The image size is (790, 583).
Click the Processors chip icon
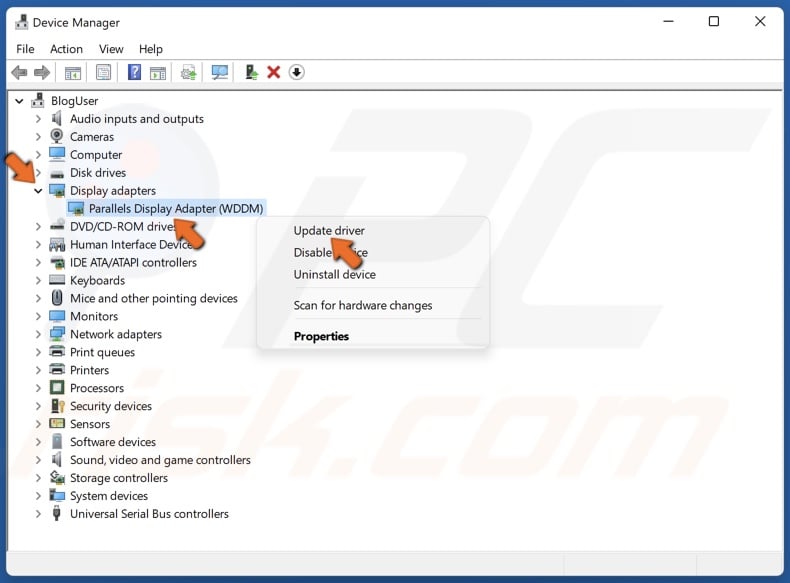click(57, 387)
